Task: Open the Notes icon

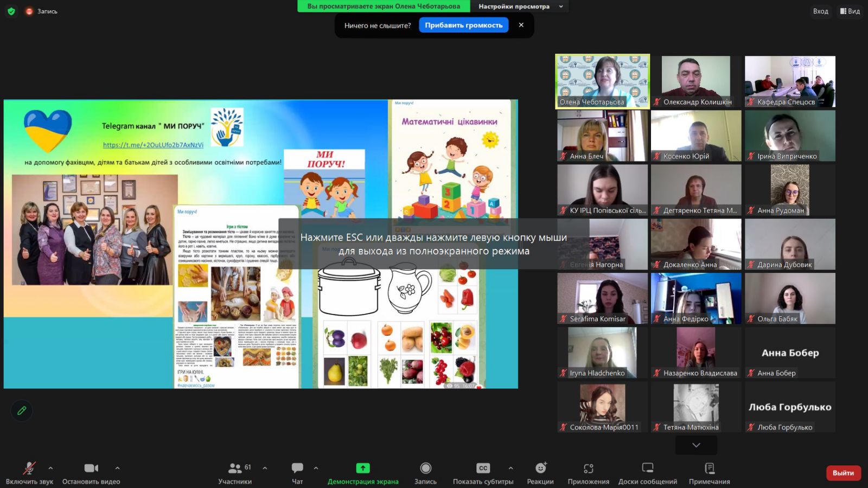Action: tap(709, 468)
